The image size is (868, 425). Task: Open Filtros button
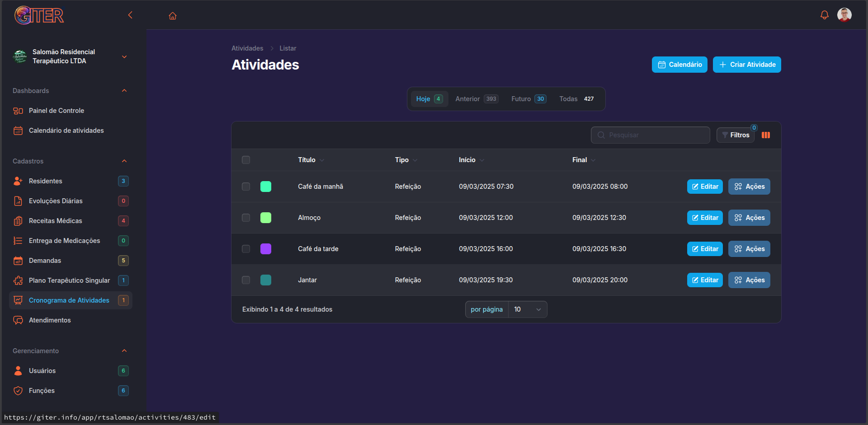tap(736, 135)
